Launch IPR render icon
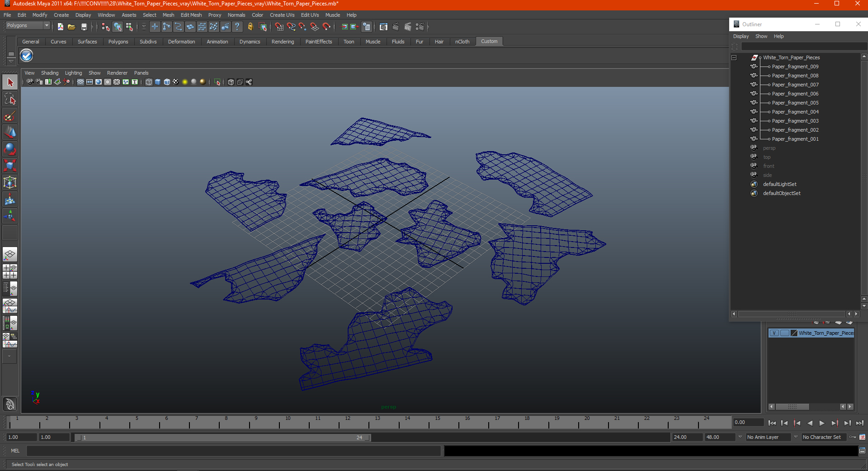 tap(408, 27)
